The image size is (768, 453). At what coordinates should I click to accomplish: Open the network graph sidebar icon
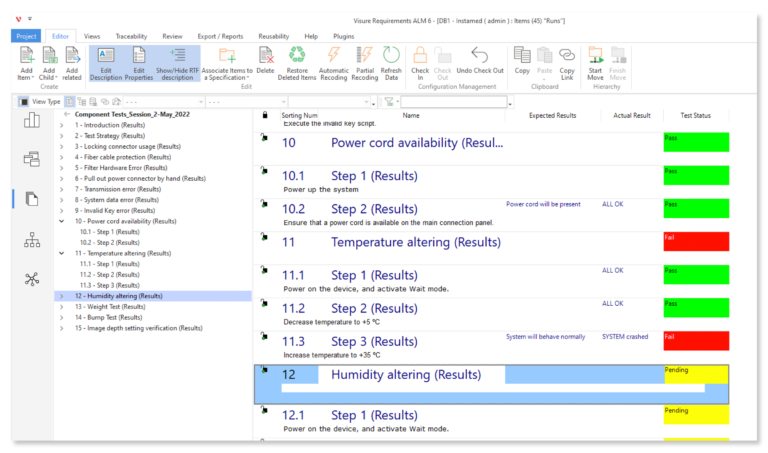(32, 279)
